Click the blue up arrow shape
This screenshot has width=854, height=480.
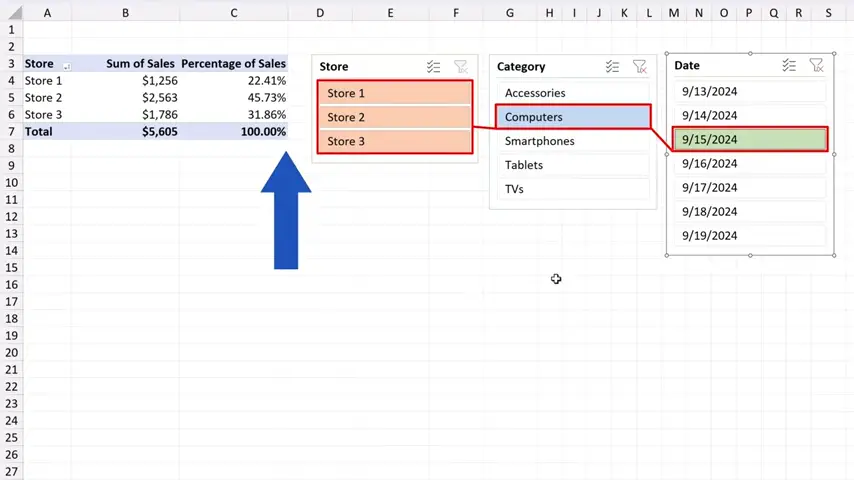pyautogui.click(x=286, y=210)
